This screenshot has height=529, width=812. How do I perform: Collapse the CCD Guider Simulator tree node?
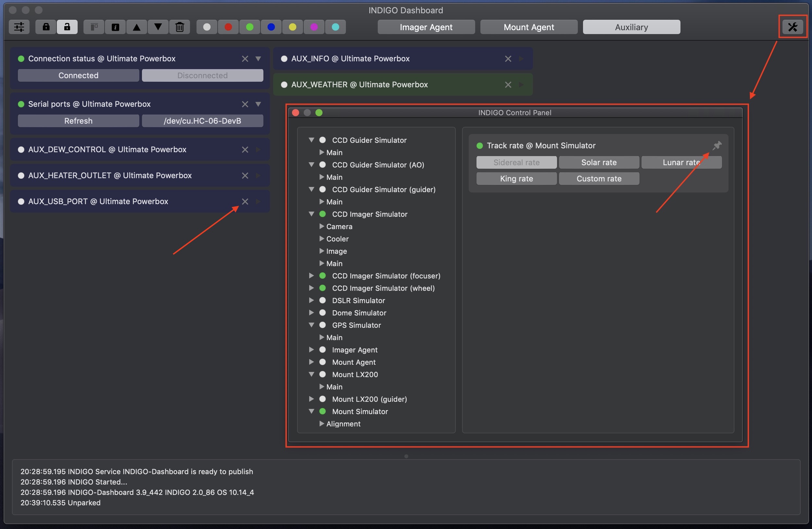point(311,140)
